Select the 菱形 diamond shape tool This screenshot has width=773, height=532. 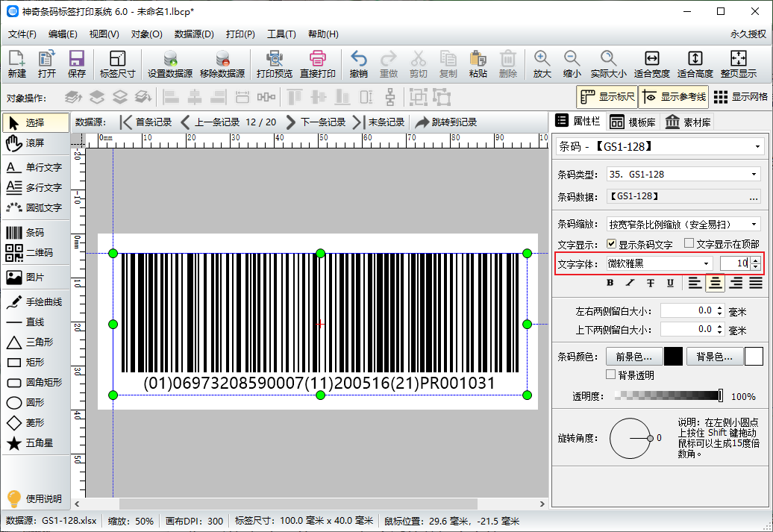(x=36, y=423)
